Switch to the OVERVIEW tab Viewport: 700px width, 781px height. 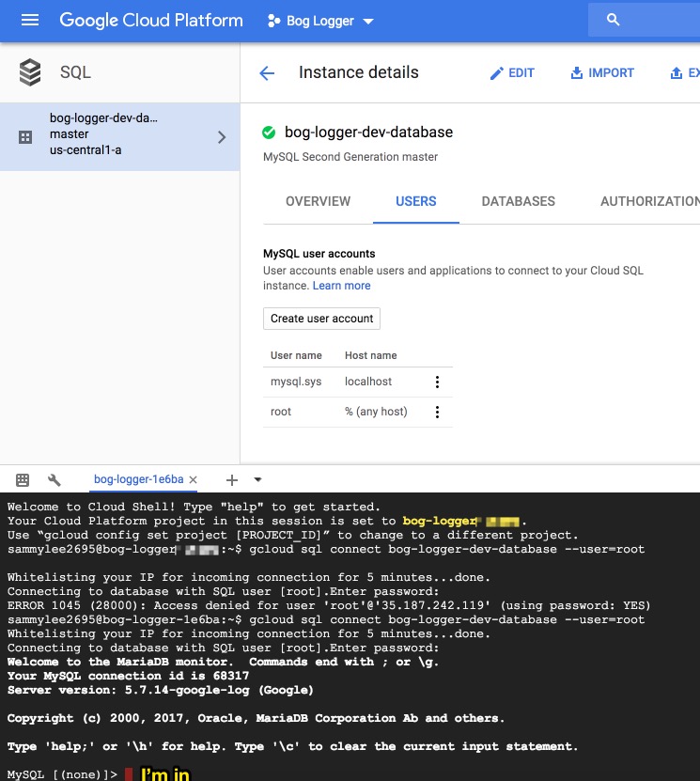pos(319,201)
